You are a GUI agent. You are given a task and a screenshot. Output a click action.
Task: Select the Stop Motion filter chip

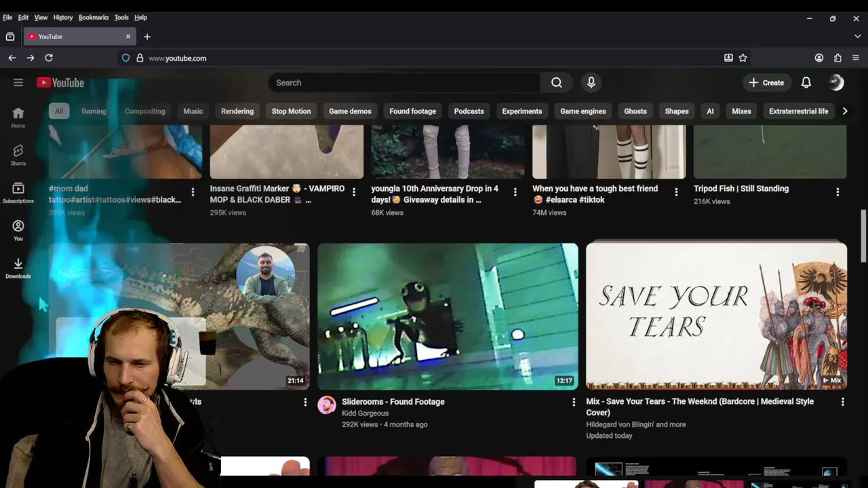pos(291,111)
